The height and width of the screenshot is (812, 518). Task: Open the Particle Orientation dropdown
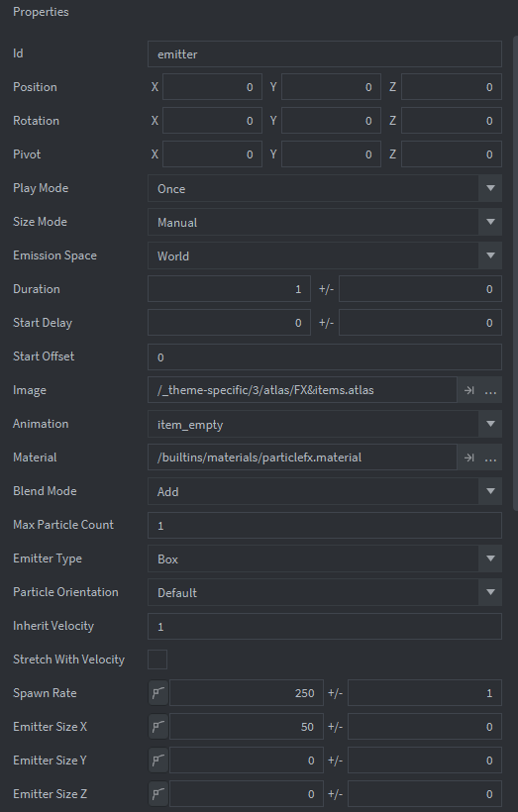325,592
